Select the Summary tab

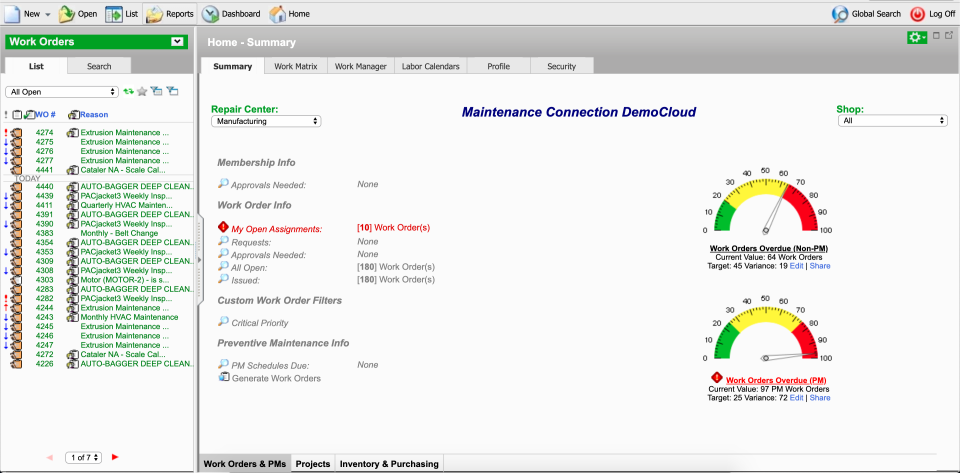233,66
